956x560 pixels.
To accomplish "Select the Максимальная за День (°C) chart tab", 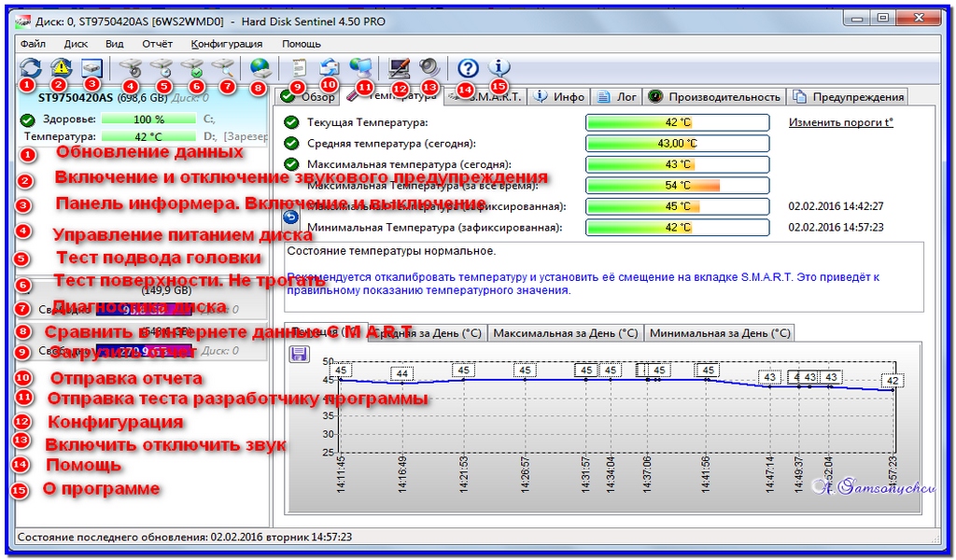I will coord(565,332).
